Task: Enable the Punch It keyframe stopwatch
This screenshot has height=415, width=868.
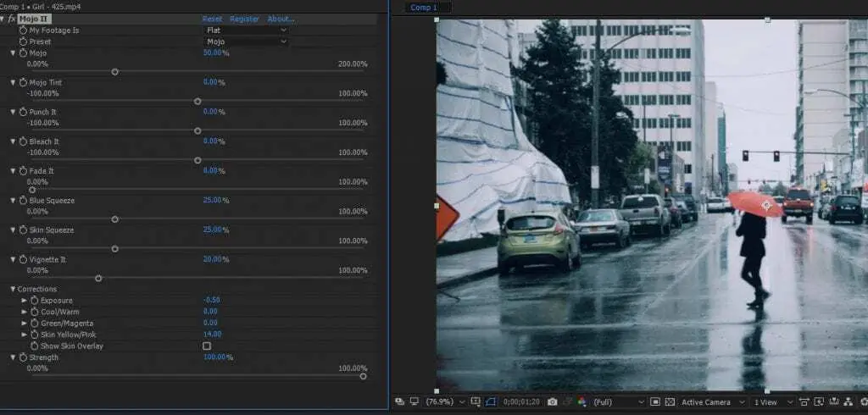Action: (x=23, y=112)
